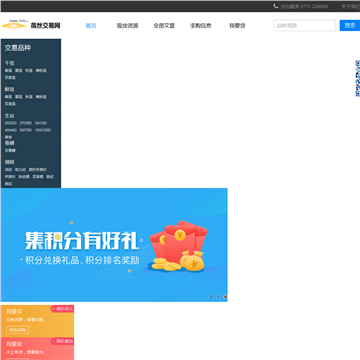
Task: Click the 交易品种 sidebar header
Action: pyautogui.click(x=18, y=48)
